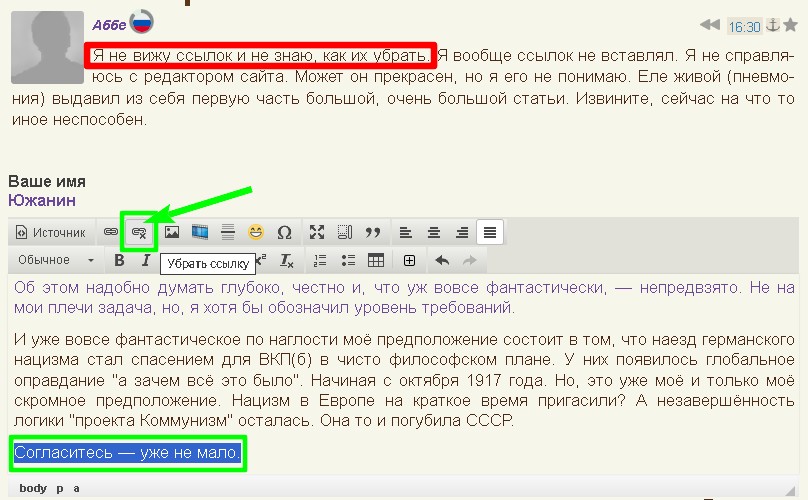Click the 16:30 comment timestamp link

744,26
